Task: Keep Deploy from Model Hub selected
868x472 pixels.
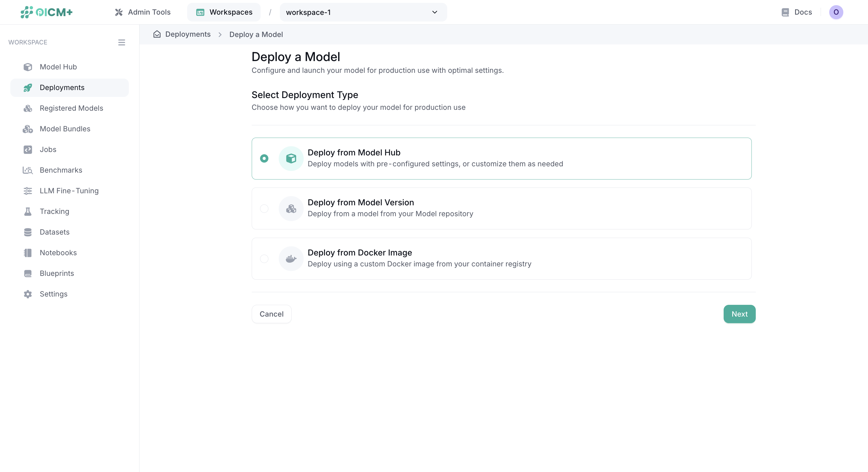Action: [264, 158]
